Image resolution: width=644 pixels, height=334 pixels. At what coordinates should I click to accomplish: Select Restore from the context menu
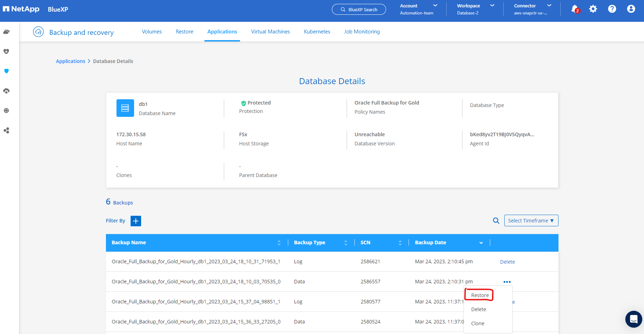[x=480, y=295]
